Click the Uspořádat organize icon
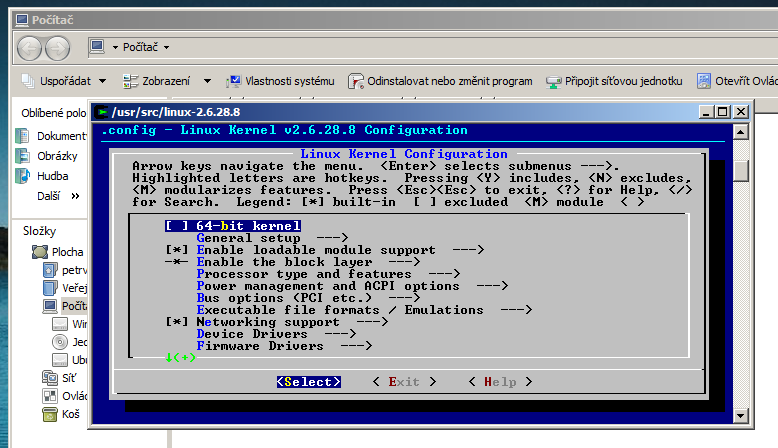The image size is (778, 448). coord(28,81)
